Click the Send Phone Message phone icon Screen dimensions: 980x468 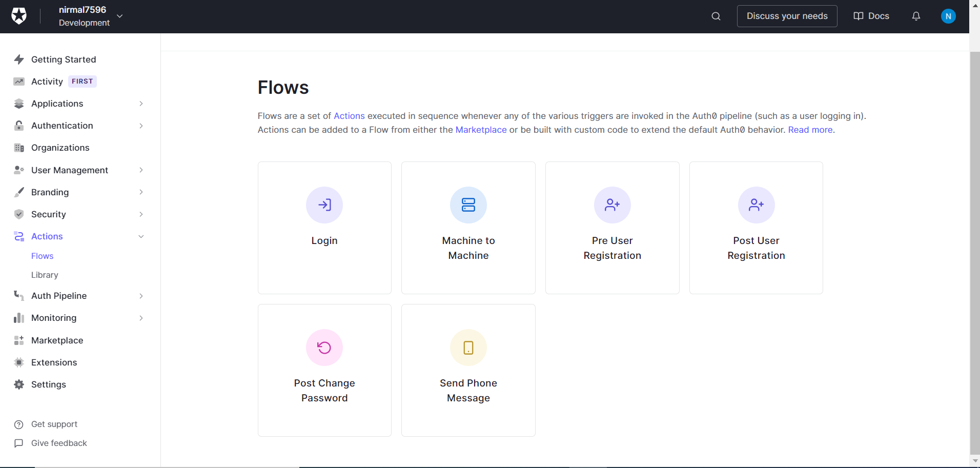click(468, 348)
